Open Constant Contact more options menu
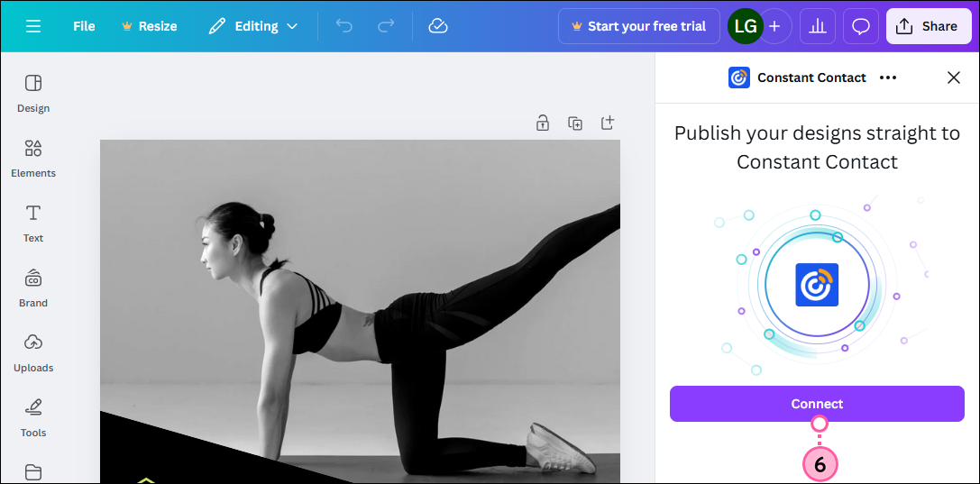The height and width of the screenshot is (484, 980). pyautogui.click(x=888, y=78)
